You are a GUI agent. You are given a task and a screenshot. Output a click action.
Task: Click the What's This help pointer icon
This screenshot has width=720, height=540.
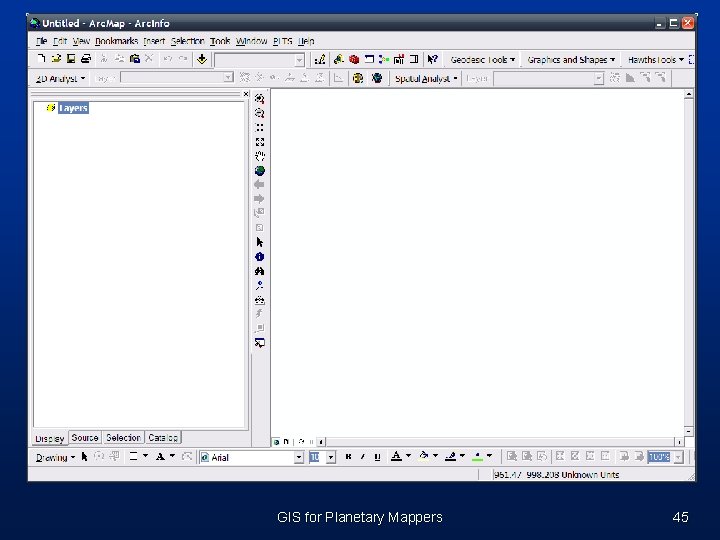pos(432,59)
